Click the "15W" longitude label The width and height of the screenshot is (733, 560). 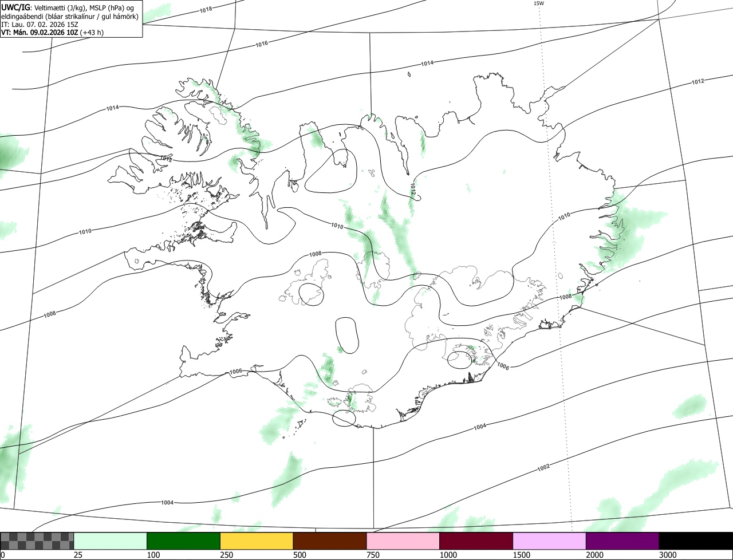point(539,3)
